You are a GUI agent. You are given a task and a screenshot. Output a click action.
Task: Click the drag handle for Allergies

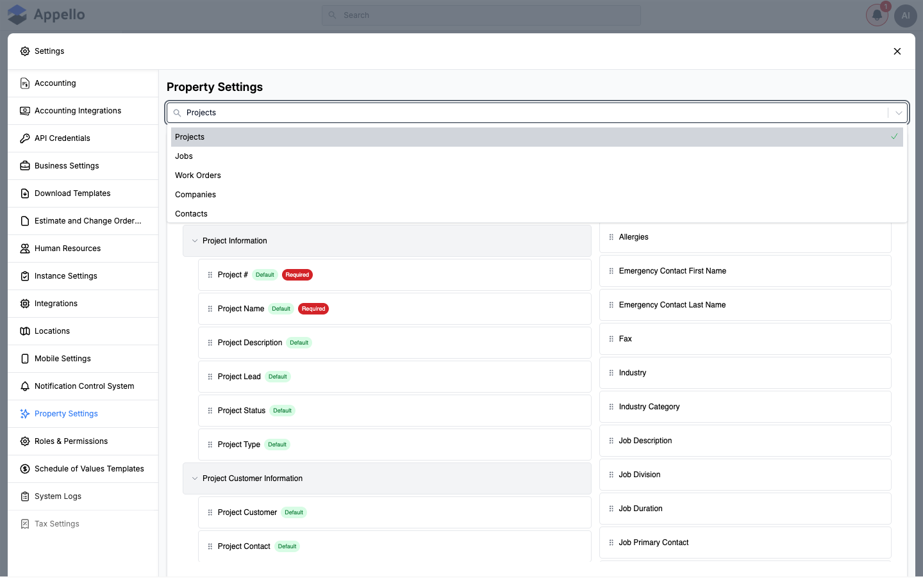tap(611, 237)
